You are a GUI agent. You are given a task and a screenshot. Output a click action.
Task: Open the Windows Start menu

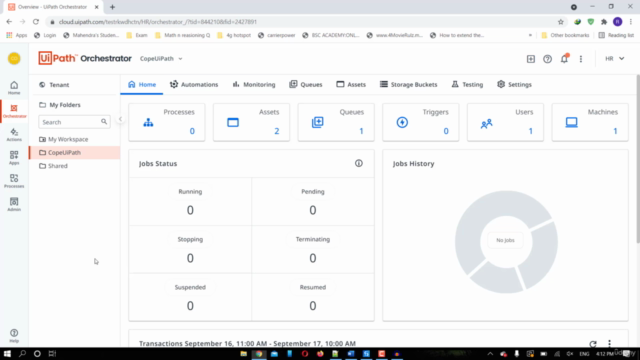[7, 353]
